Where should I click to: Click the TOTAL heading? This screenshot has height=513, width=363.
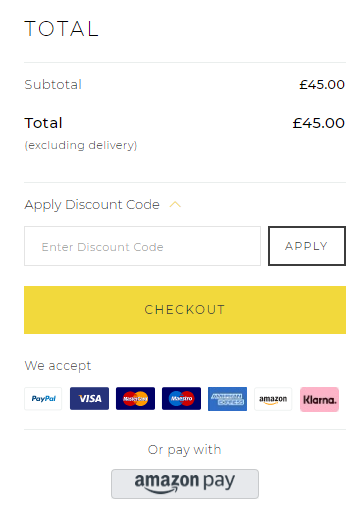(x=61, y=29)
